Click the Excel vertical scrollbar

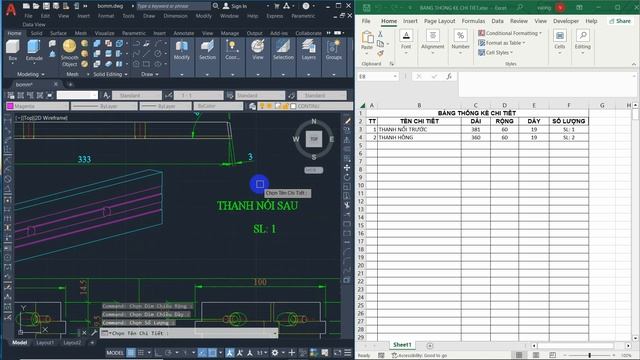click(x=635, y=221)
